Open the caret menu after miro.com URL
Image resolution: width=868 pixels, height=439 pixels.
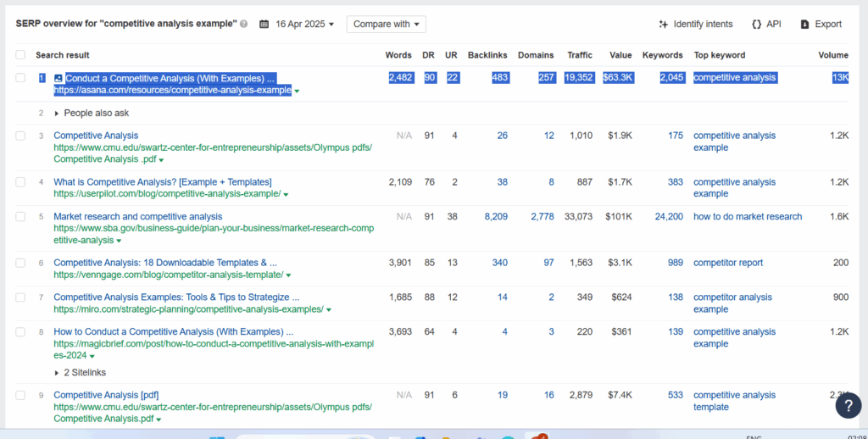point(329,310)
